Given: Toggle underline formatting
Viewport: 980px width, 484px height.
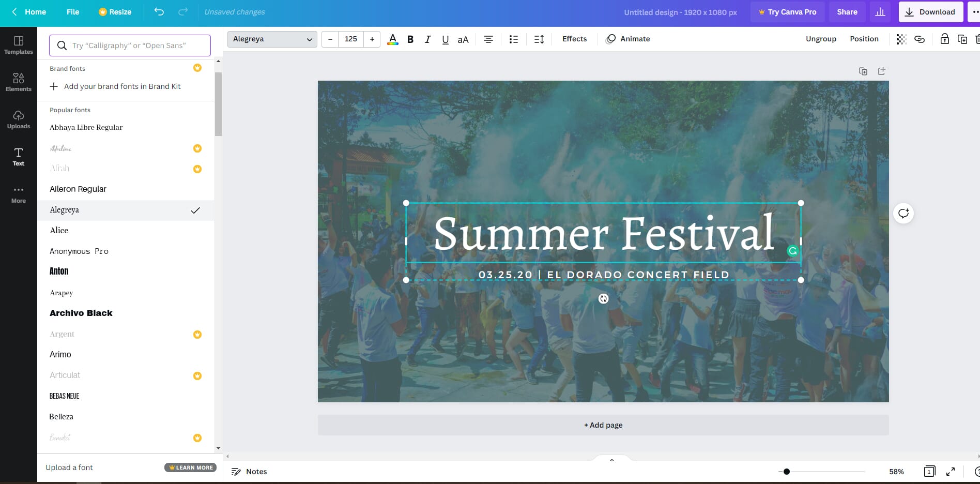Looking at the screenshot, I should click(x=445, y=39).
